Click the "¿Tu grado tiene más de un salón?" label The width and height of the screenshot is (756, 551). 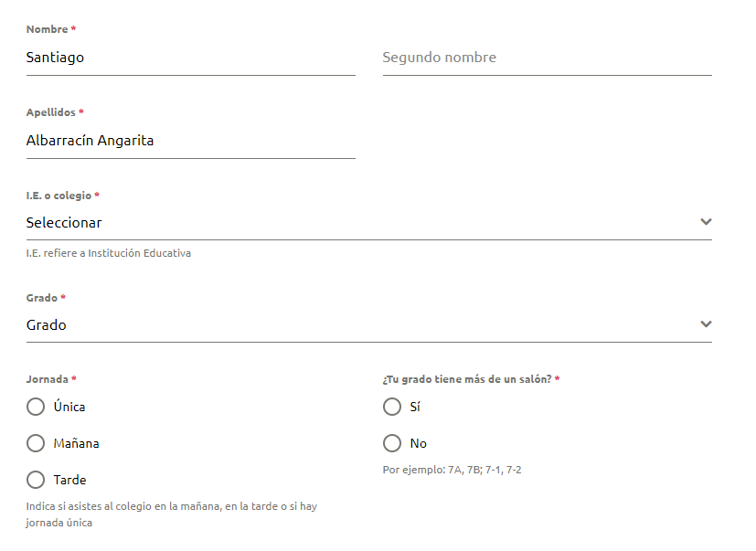(x=467, y=378)
